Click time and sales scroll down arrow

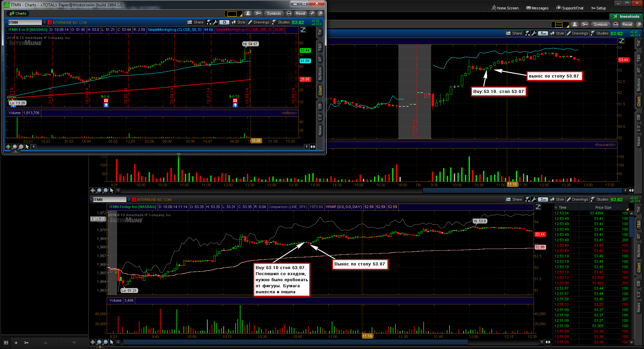(x=632, y=342)
